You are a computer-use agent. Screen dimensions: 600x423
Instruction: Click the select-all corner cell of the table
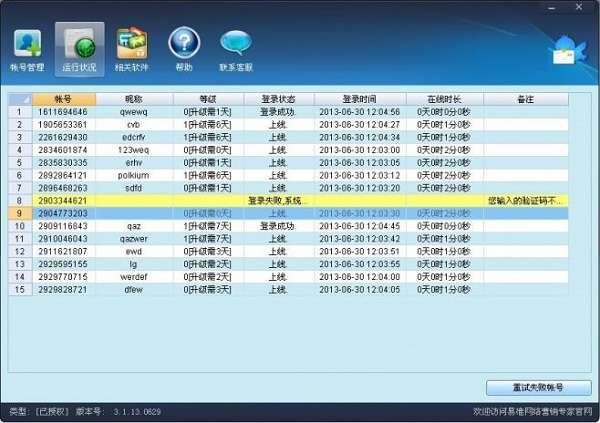[x=20, y=99]
